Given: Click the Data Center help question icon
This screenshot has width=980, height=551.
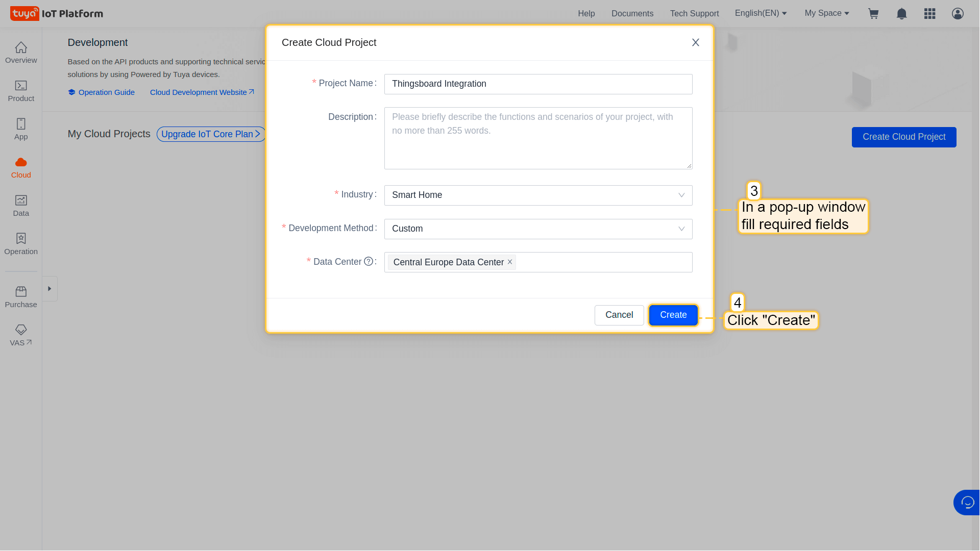Looking at the screenshot, I should 369,262.
